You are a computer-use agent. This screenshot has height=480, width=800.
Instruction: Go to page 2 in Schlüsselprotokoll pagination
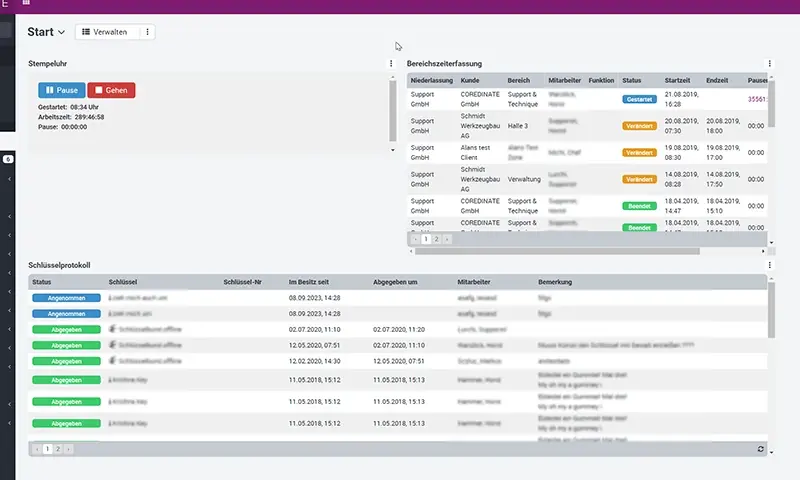[x=58, y=450]
